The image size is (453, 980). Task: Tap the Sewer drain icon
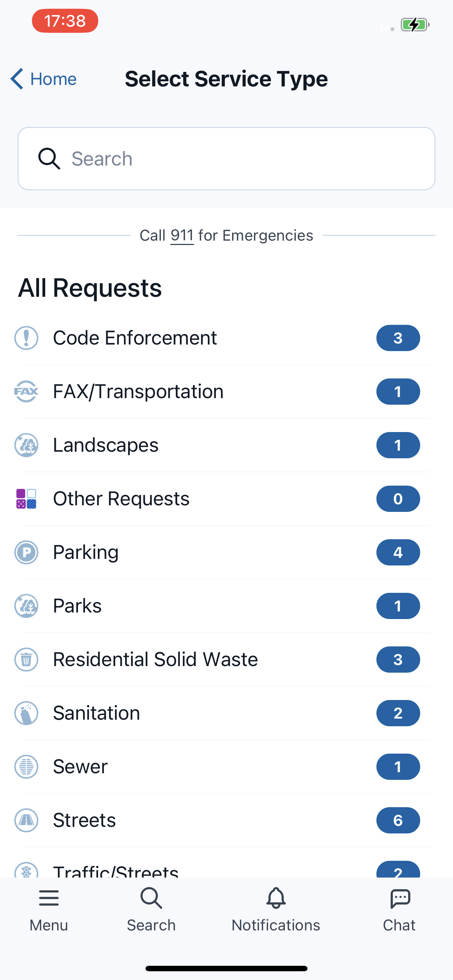26,767
